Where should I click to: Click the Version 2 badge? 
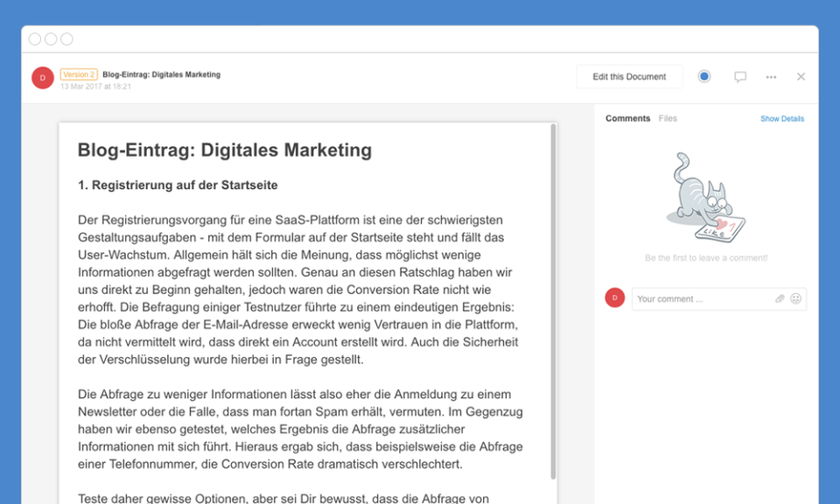[x=79, y=74]
